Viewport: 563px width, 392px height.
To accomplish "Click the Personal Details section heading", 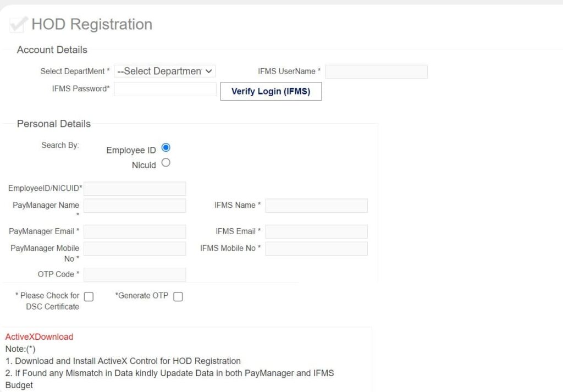I will (53, 124).
